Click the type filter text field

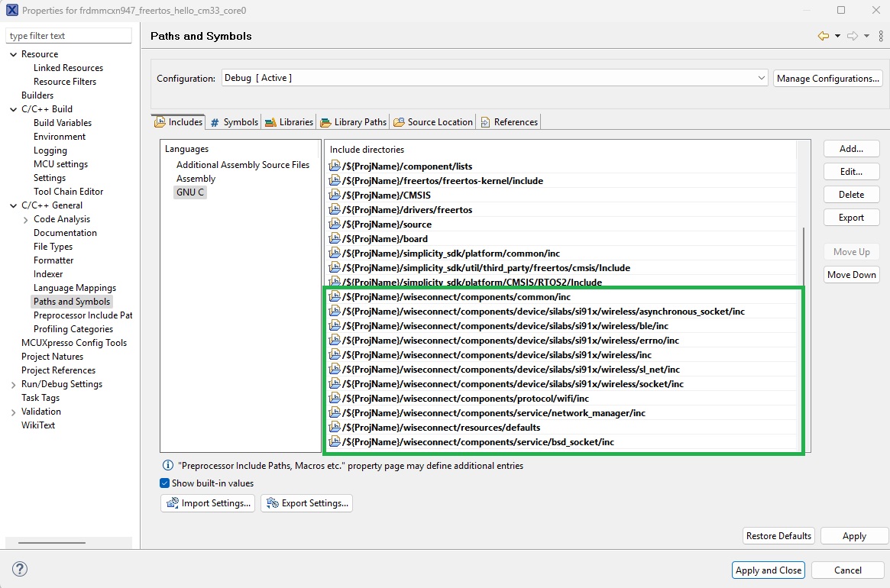[x=69, y=34]
